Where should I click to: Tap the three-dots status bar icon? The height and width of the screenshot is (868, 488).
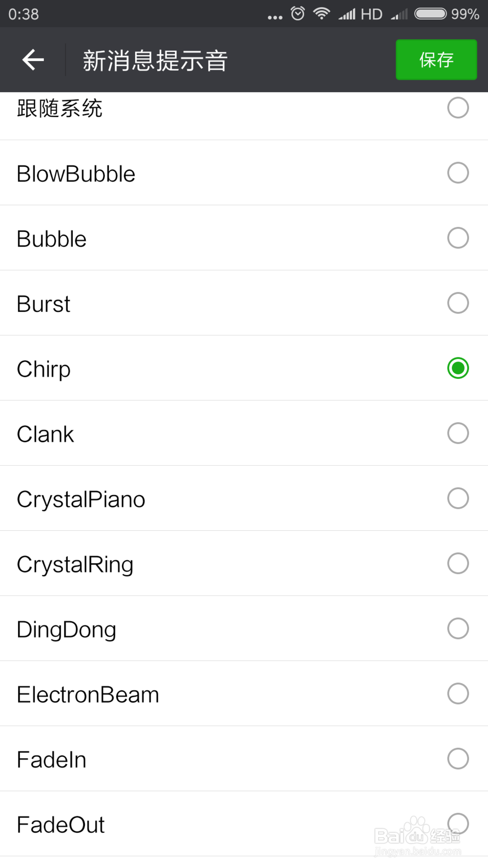(x=275, y=17)
